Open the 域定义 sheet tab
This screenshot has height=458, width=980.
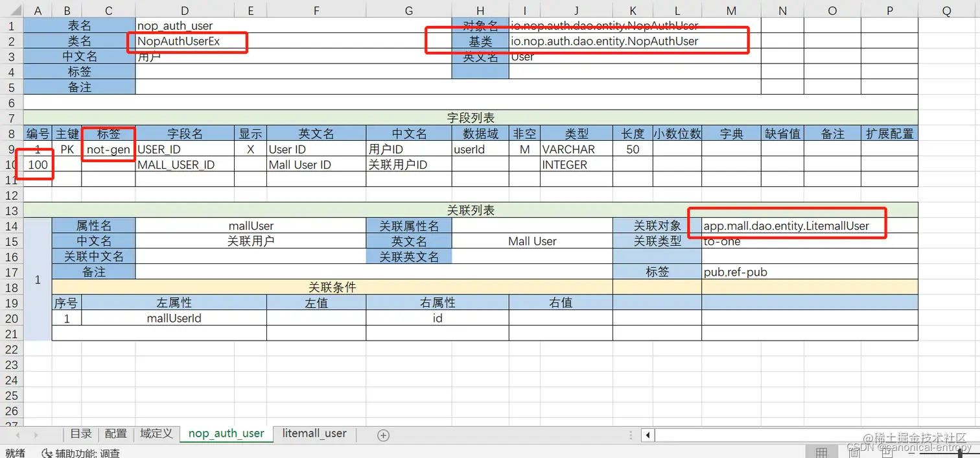tap(156, 433)
